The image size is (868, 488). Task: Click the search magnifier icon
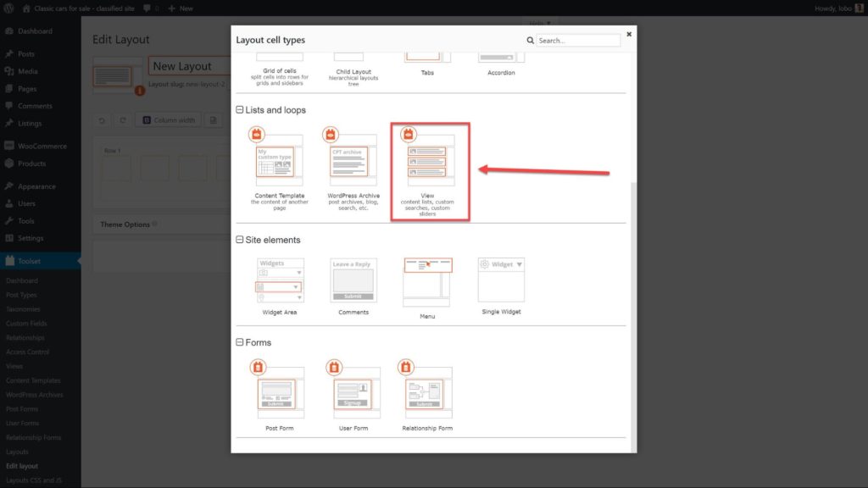[x=530, y=41]
